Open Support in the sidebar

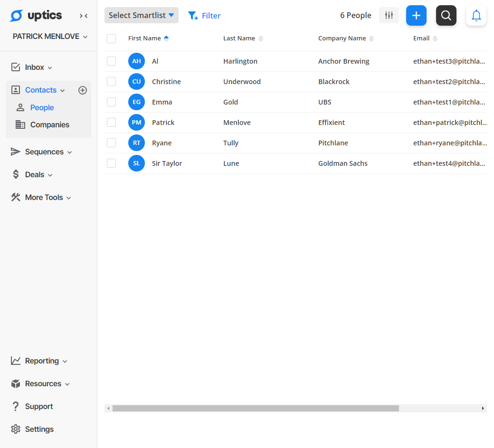39,406
